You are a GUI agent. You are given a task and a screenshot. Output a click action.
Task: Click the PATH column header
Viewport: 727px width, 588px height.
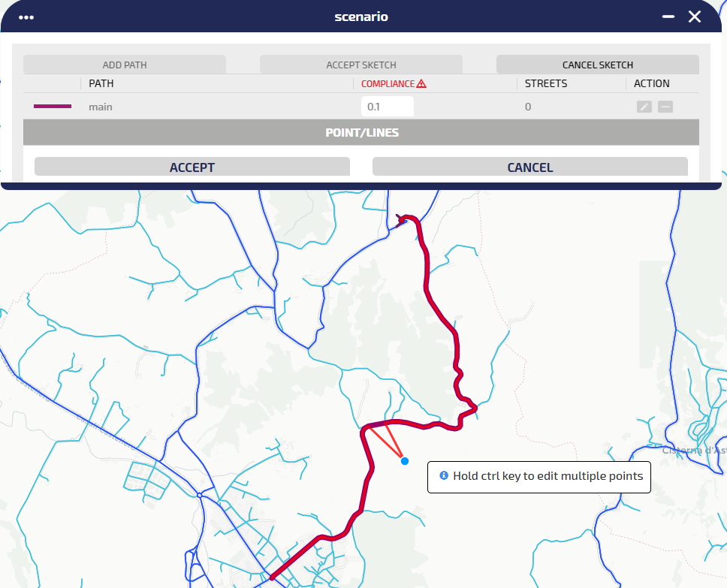(101, 83)
